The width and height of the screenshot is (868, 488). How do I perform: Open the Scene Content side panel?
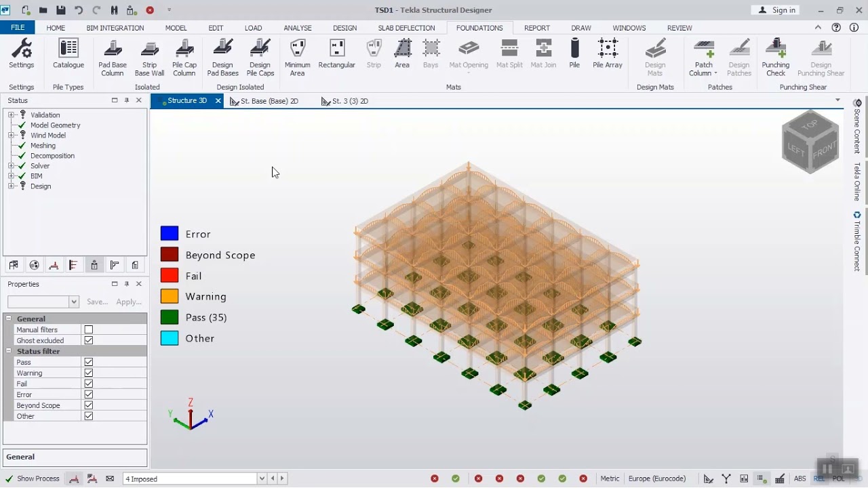pos(857,126)
